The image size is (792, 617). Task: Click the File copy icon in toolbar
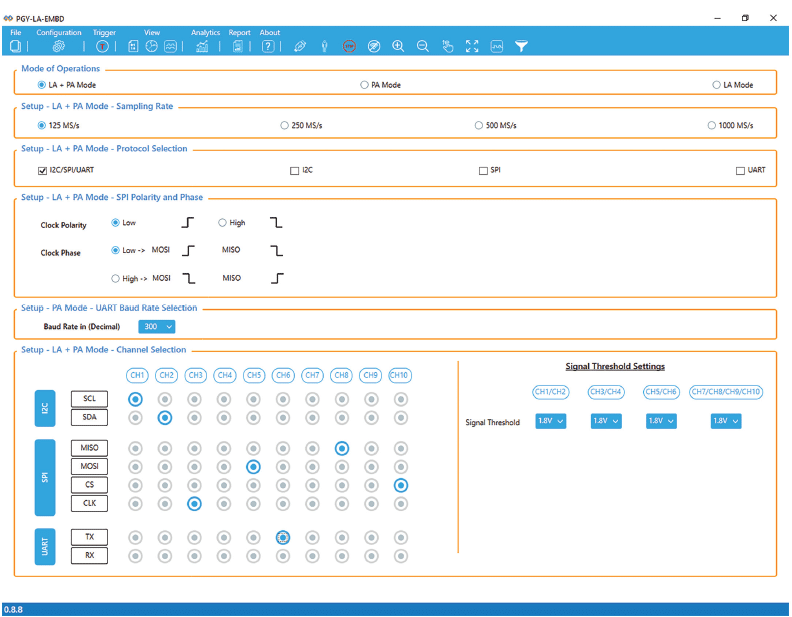click(15, 46)
